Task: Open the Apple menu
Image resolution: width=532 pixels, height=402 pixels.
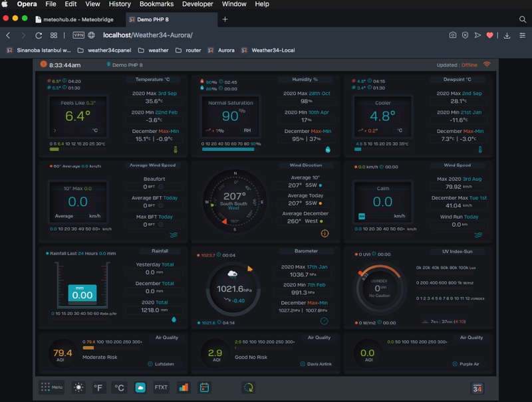Action: coord(5,4)
